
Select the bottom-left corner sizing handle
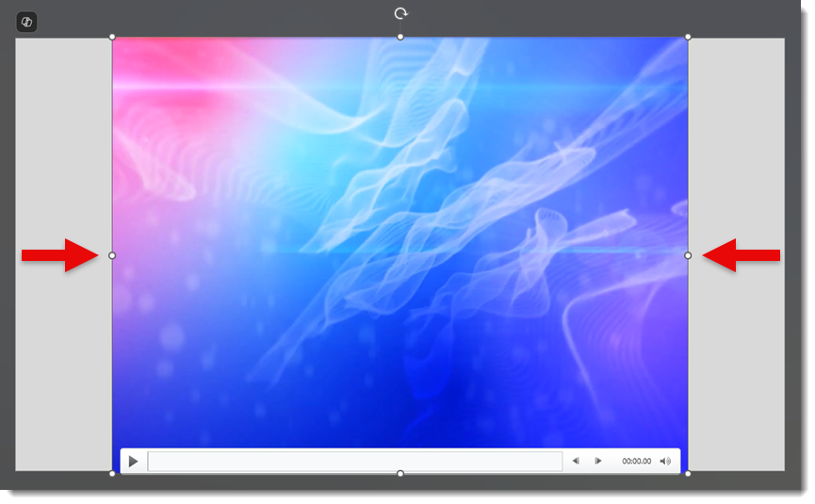click(112, 473)
